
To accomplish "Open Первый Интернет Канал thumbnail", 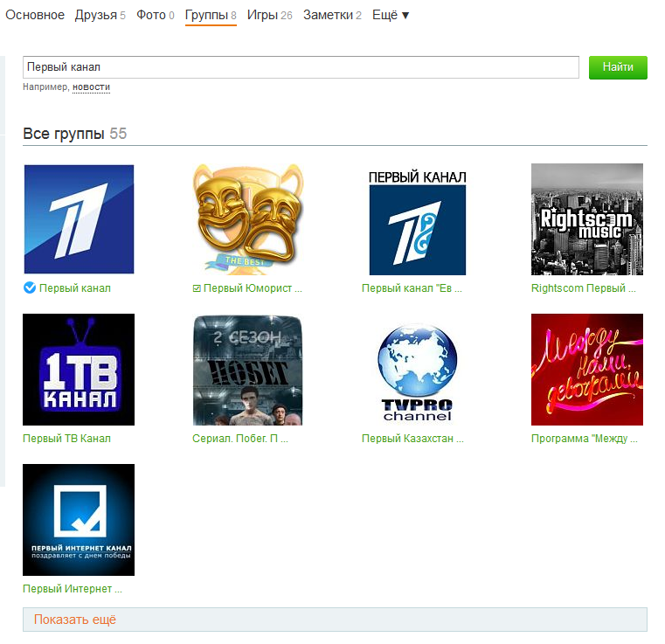I will point(79,520).
